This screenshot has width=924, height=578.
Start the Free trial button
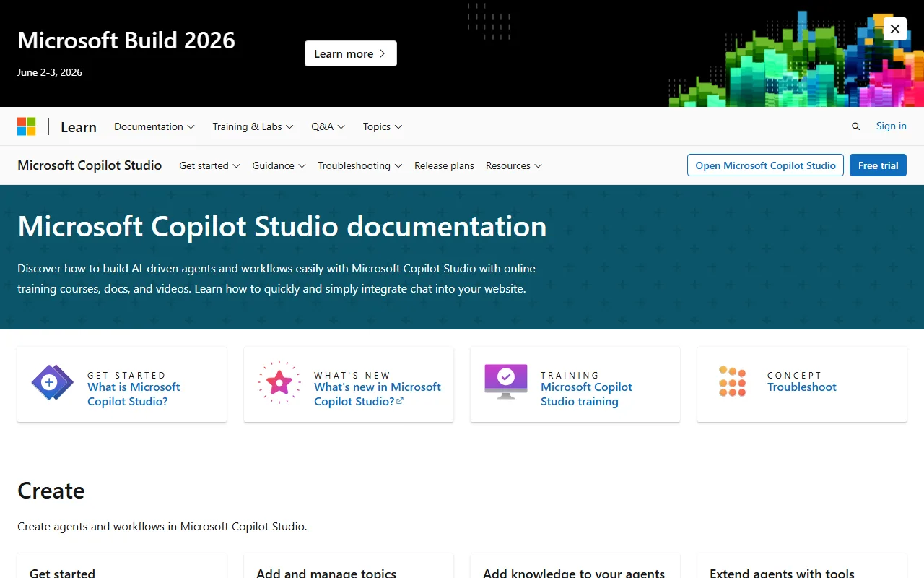(x=878, y=165)
